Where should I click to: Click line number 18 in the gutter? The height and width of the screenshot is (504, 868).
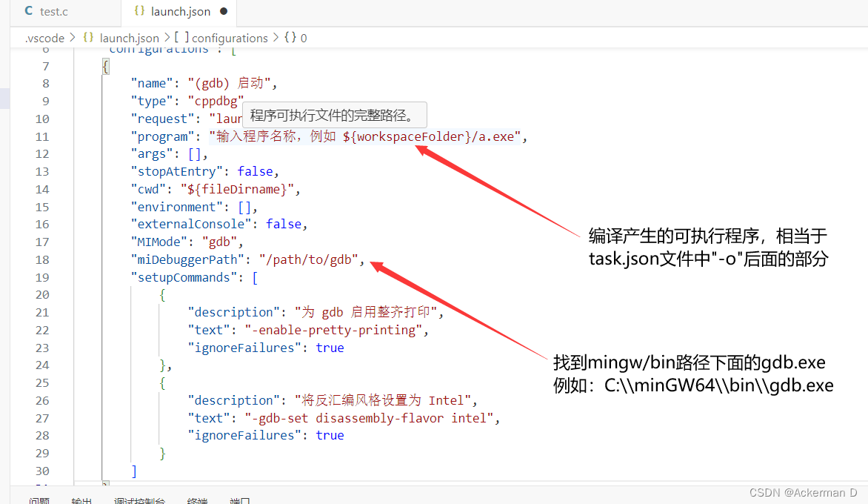[42, 259]
